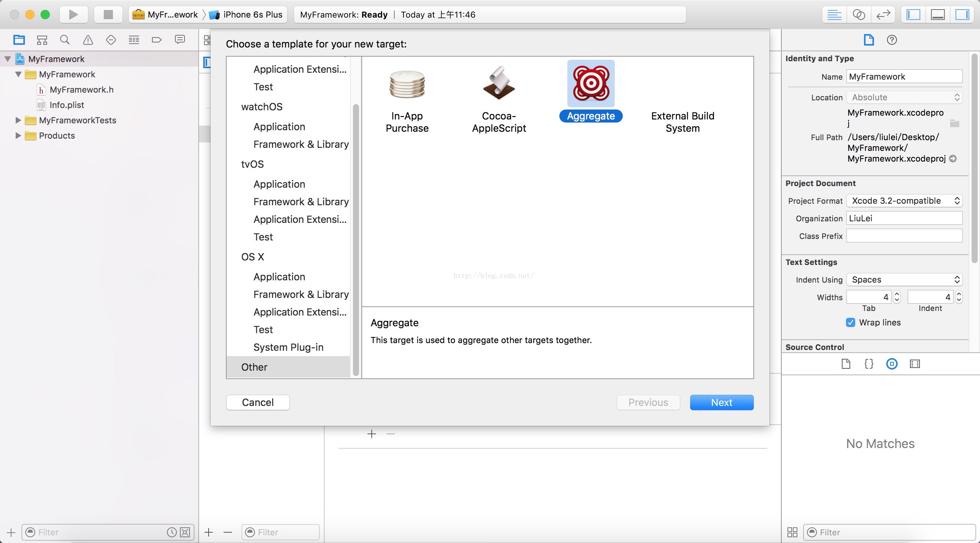Choose the External Build System template
This screenshot has width=980, height=543.
(683, 122)
